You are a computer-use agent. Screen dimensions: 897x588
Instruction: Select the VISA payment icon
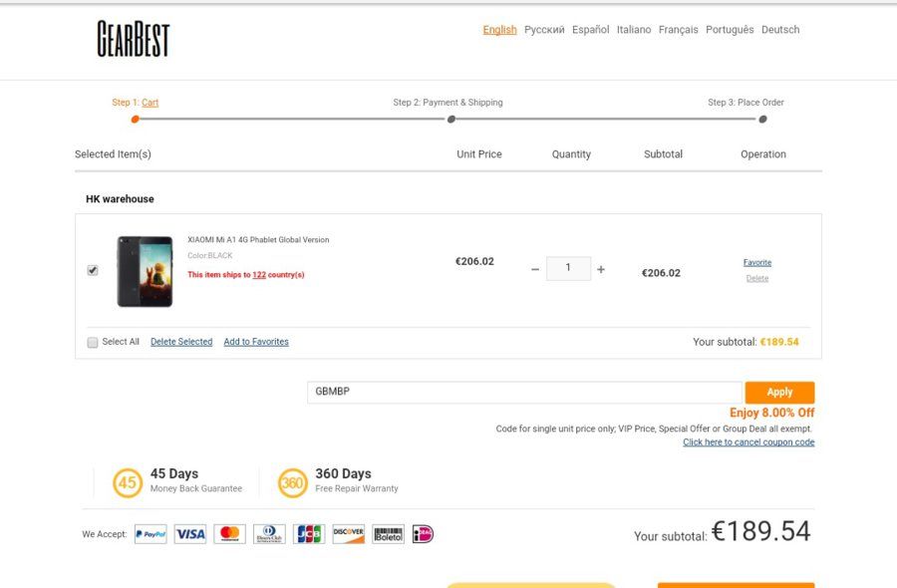(x=190, y=533)
